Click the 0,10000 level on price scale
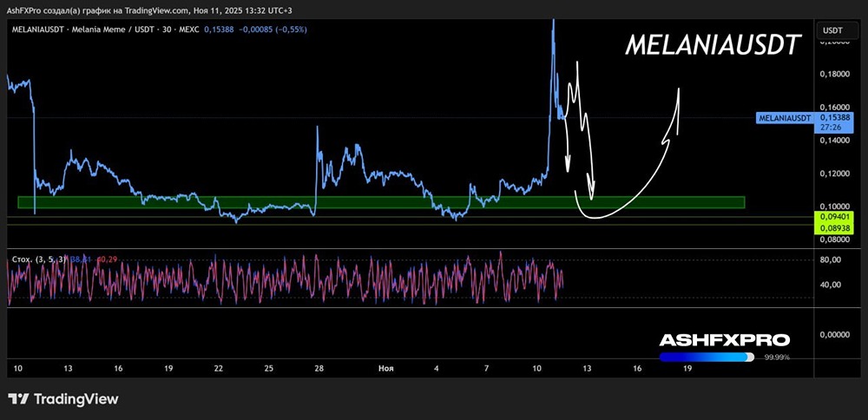 pyautogui.click(x=832, y=206)
